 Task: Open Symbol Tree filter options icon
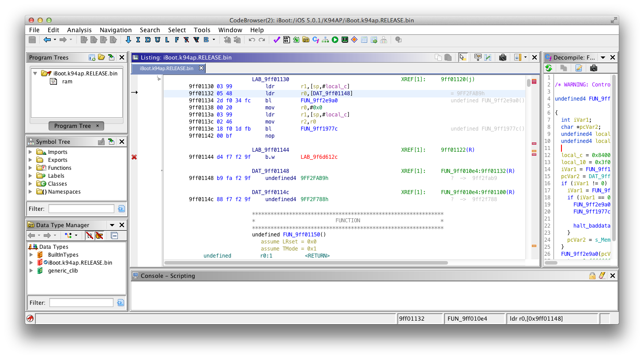(121, 209)
